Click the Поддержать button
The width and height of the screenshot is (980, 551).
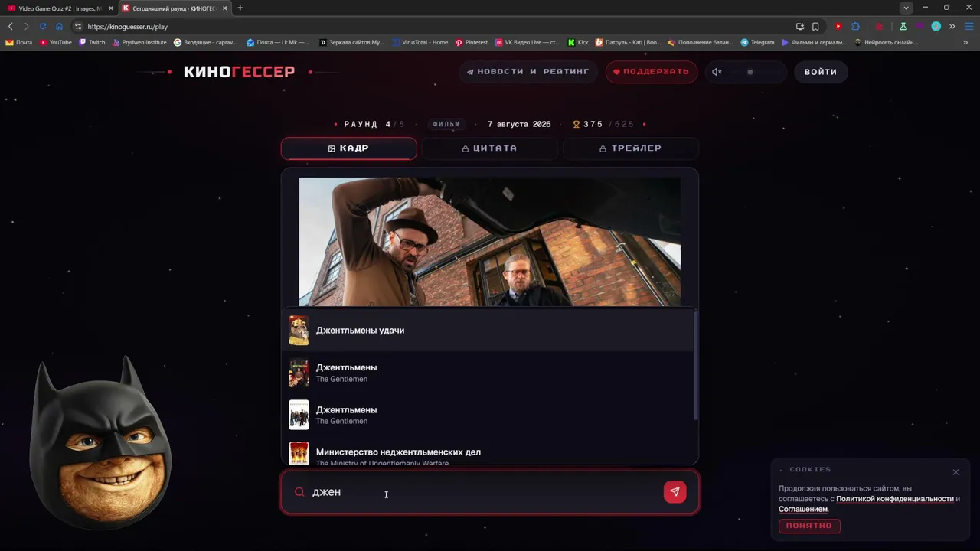click(652, 72)
